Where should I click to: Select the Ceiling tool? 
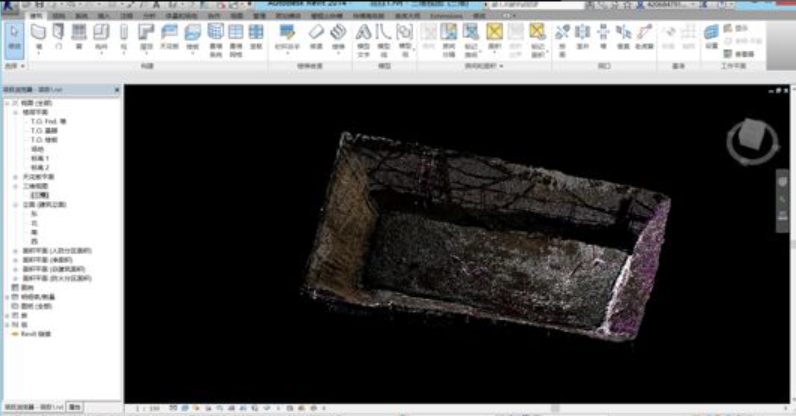point(169,37)
